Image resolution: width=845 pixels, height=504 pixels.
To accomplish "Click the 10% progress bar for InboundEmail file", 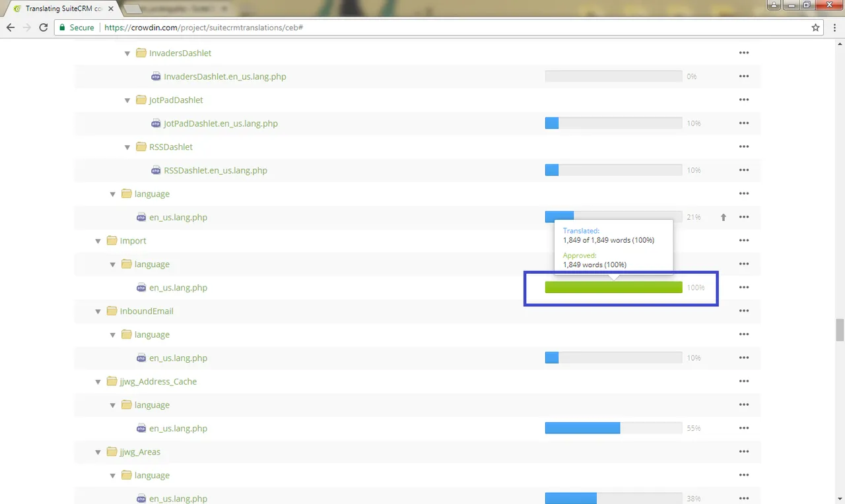I will [x=613, y=358].
